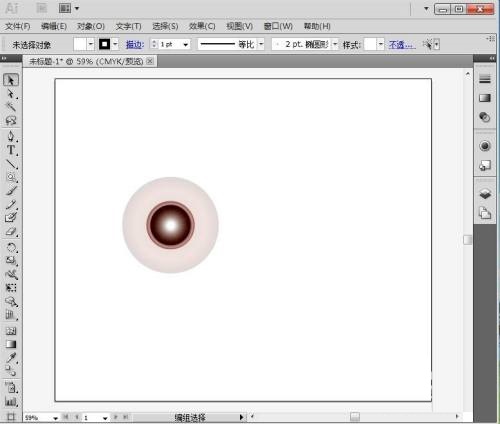This screenshot has height=424, width=500.
Task: Choose the Eraser tool
Action: [11, 231]
